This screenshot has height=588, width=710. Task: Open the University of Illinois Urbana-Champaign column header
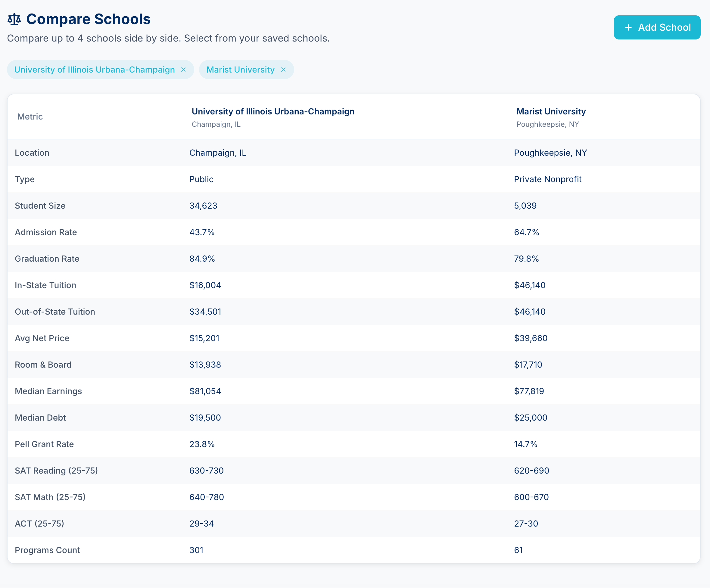click(x=273, y=111)
